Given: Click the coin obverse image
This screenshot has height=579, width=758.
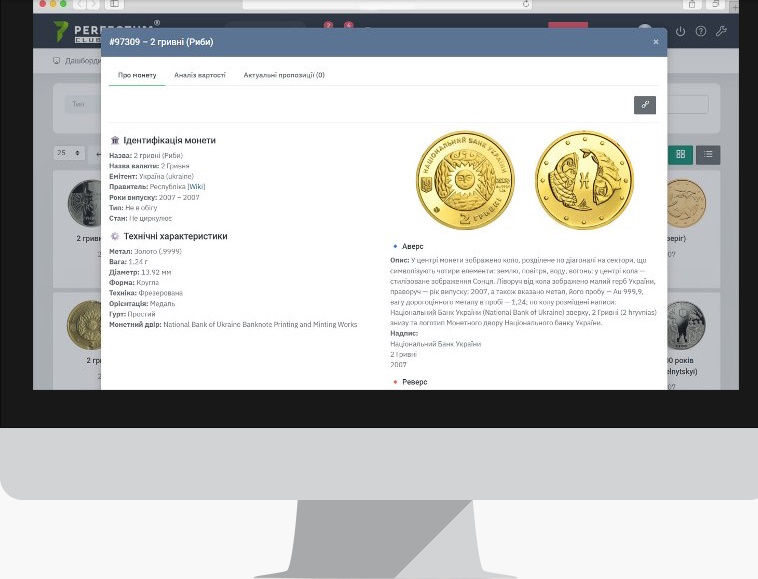Looking at the screenshot, I should coord(465,181).
